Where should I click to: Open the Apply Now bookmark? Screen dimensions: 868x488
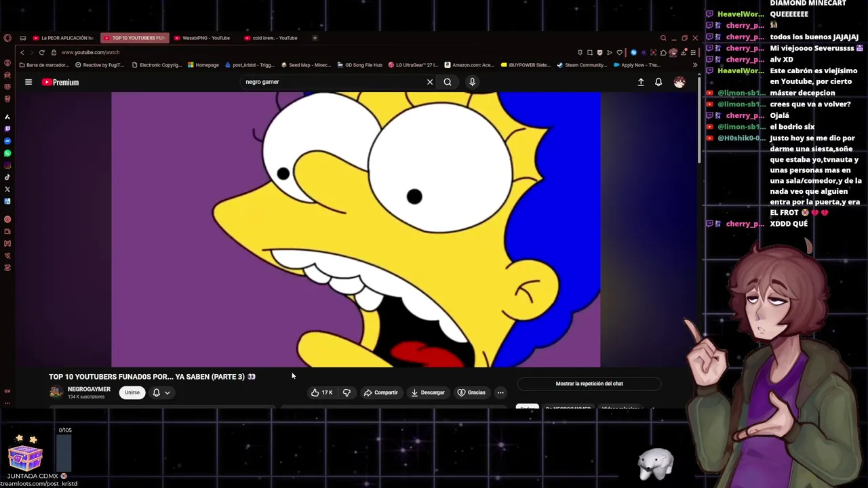click(x=637, y=65)
